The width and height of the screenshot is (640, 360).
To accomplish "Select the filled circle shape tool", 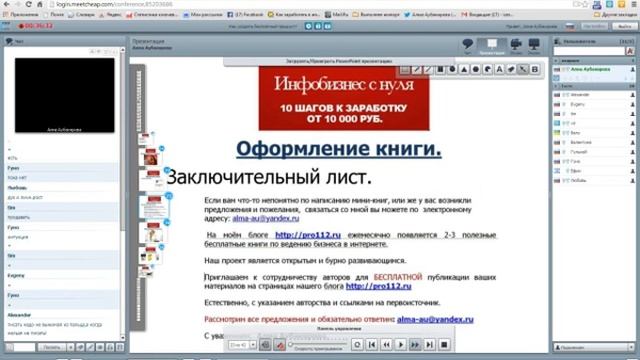I will (452, 70).
